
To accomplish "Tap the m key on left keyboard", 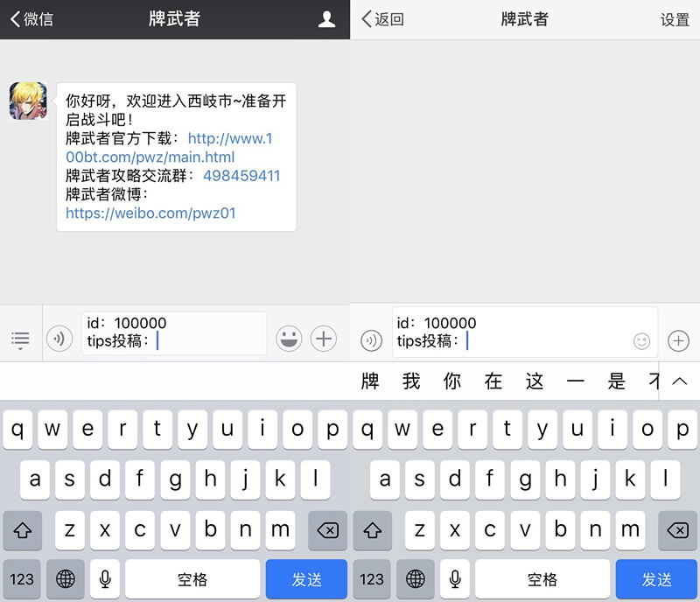I will click(x=280, y=530).
